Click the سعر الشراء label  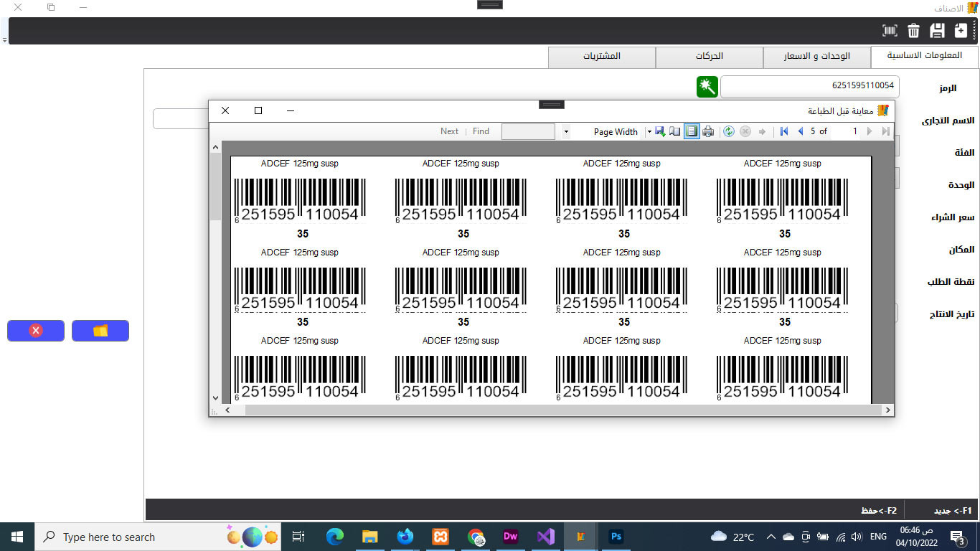pyautogui.click(x=953, y=217)
